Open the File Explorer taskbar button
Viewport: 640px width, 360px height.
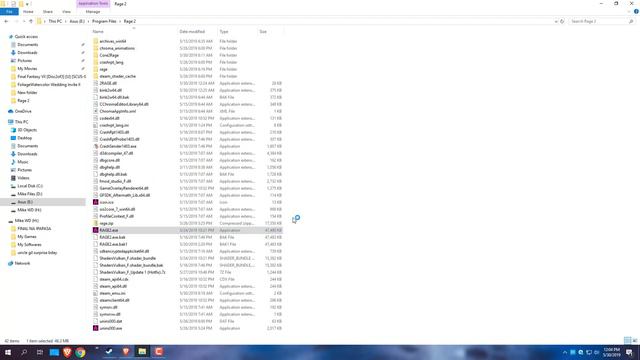coord(142,352)
